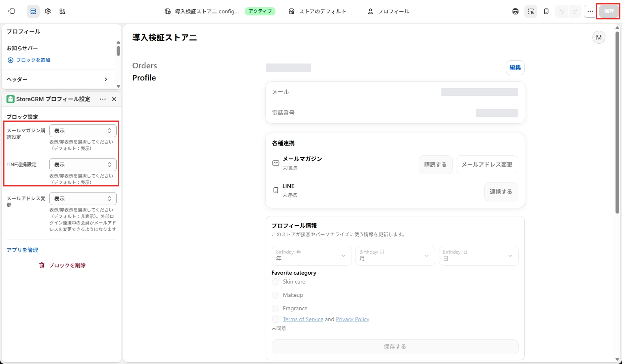Screen dimensions: 622x364
Task: Go to Orders in the account menu
Action: [x=145, y=66]
